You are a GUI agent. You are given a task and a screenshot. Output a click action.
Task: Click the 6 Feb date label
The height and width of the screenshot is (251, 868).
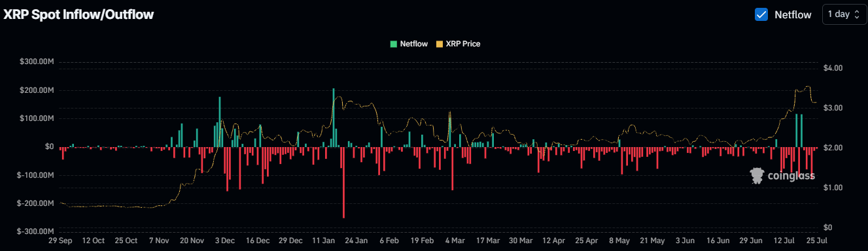(389, 241)
